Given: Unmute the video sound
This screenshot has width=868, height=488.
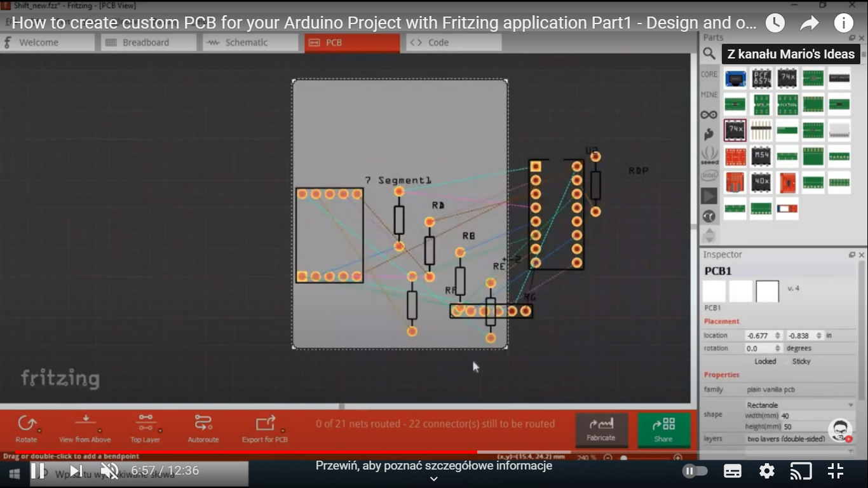Looking at the screenshot, I should pos(110,471).
